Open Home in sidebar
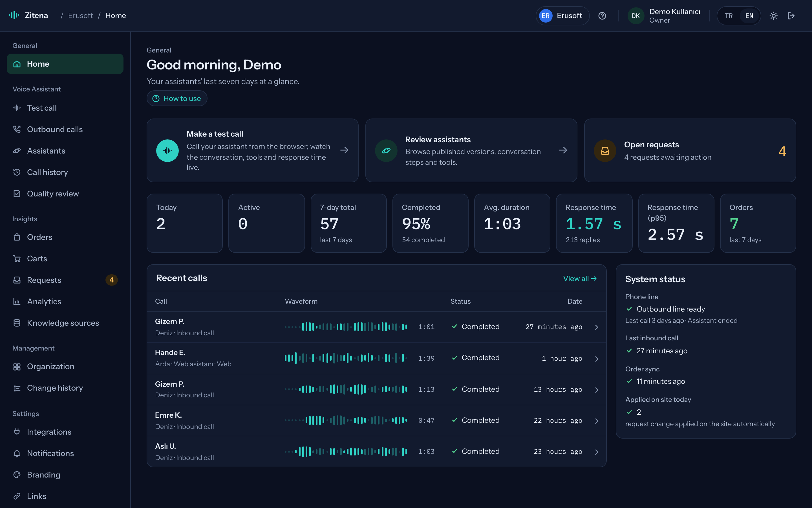 coord(65,64)
